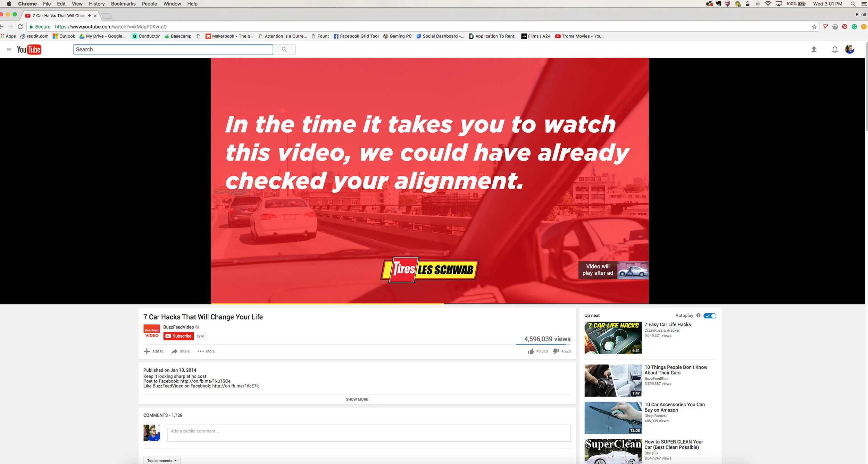Viewport: 868px width, 464px height.
Task: Open 10 Things People Don't Know thumbnail
Action: (613, 380)
